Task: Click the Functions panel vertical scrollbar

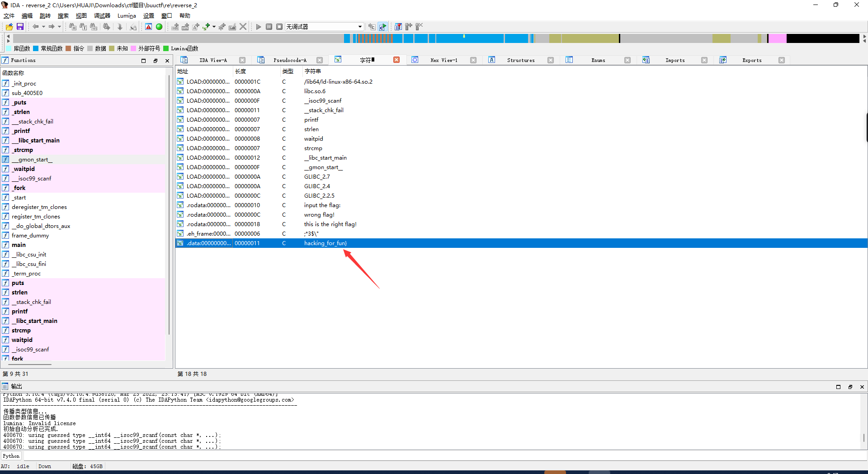Action: pyautogui.click(x=169, y=206)
